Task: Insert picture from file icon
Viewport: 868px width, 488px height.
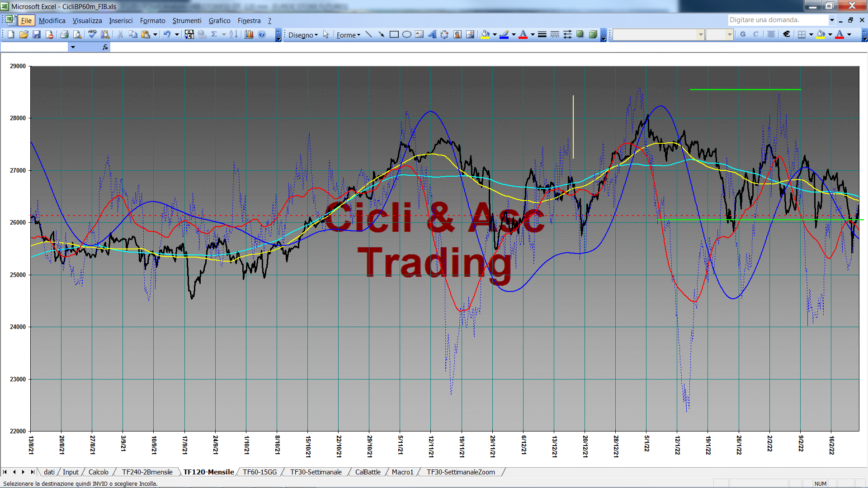Action: click(x=470, y=34)
